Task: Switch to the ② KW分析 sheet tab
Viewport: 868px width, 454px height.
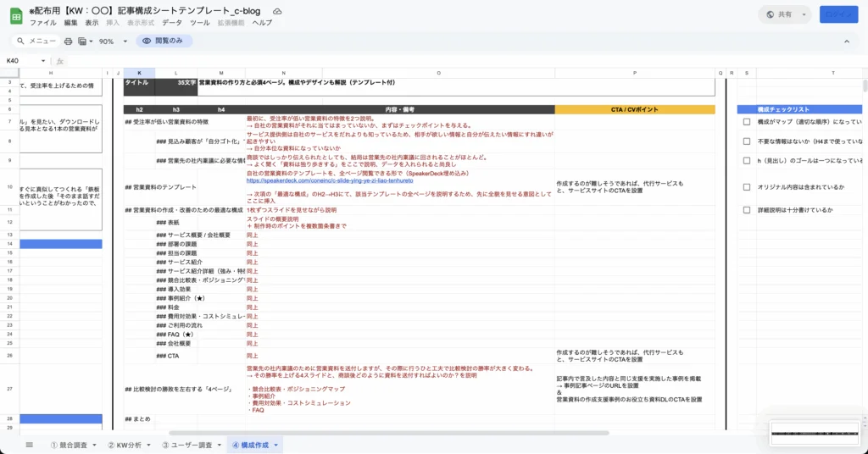Action: point(128,444)
